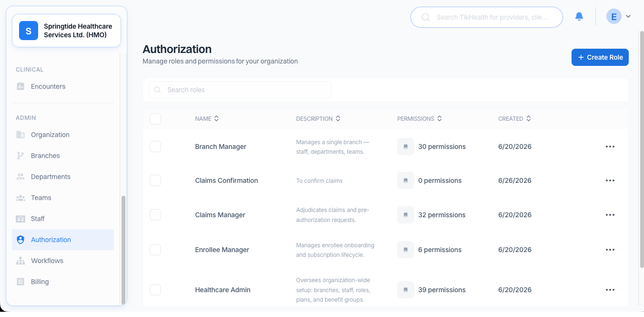Click the sidebar vertical scrollbar
644x317 pixels.
(x=123, y=250)
